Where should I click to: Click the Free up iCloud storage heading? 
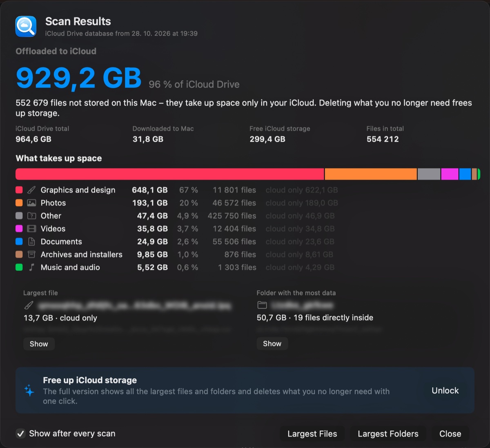click(x=90, y=380)
